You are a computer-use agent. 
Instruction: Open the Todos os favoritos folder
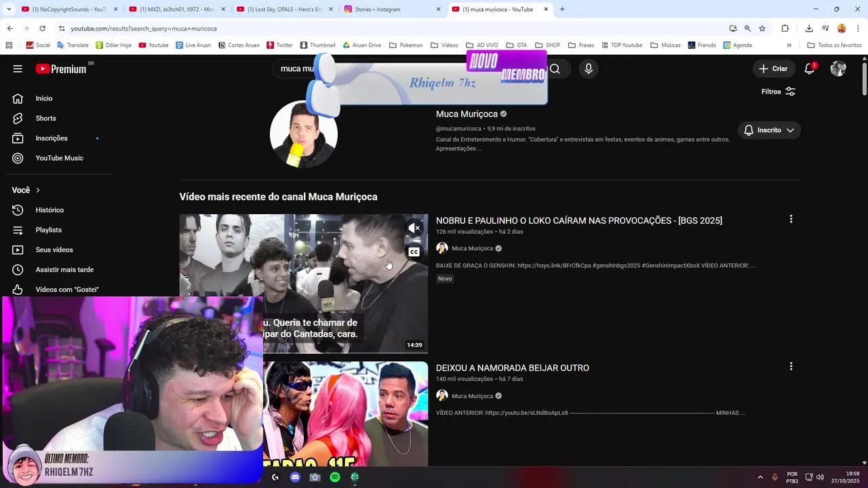(834, 45)
